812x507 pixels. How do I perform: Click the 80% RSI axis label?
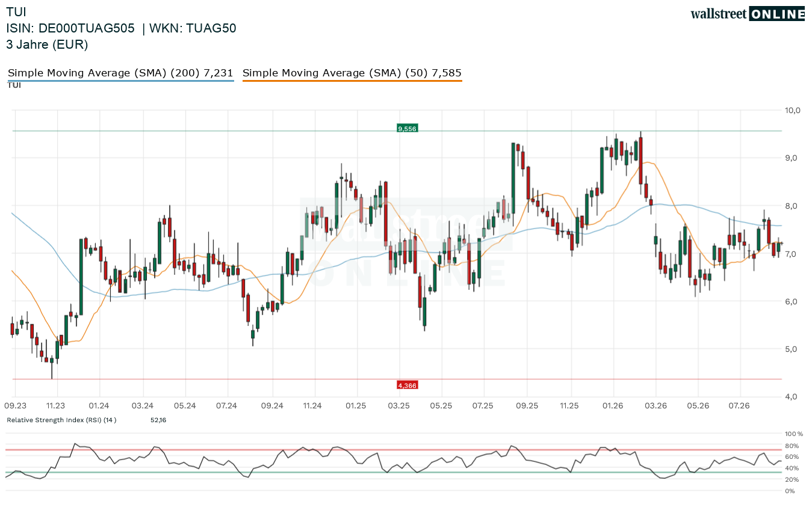792,446
